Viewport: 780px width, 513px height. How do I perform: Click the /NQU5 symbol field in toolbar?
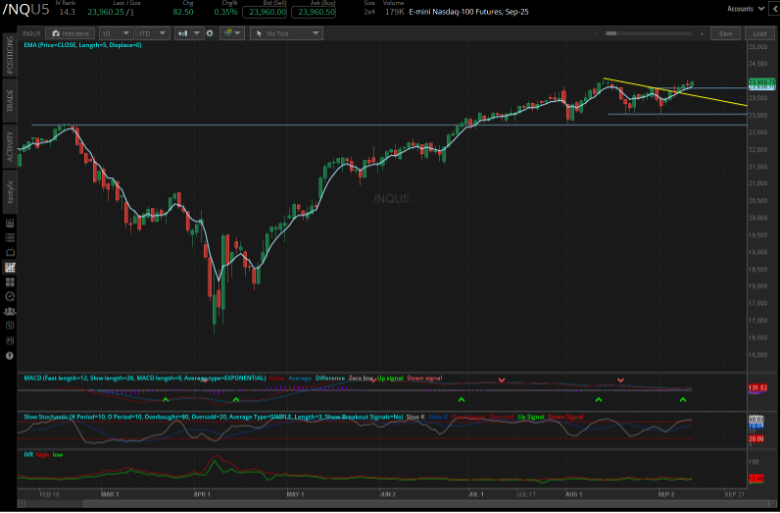pos(31,33)
